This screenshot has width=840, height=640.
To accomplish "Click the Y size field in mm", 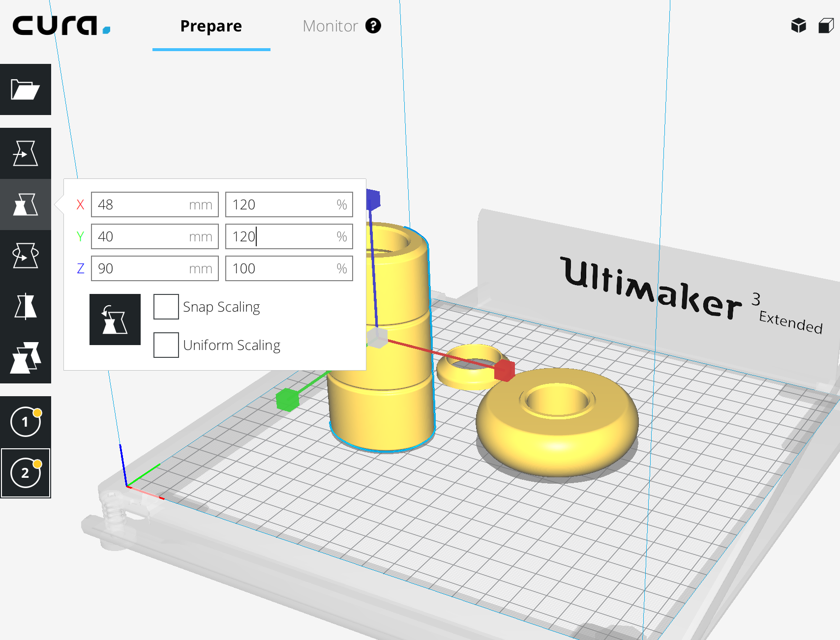I will [155, 236].
